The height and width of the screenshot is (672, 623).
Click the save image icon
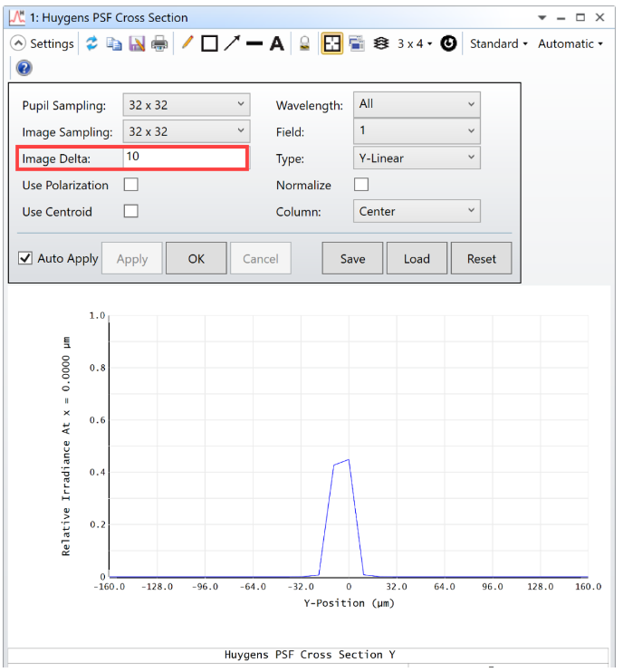point(137,43)
